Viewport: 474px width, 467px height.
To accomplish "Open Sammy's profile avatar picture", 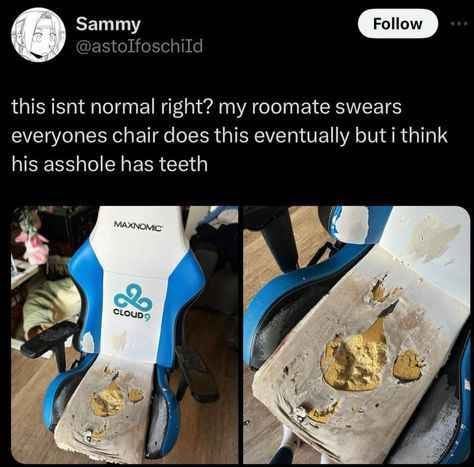I will (38, 37).
